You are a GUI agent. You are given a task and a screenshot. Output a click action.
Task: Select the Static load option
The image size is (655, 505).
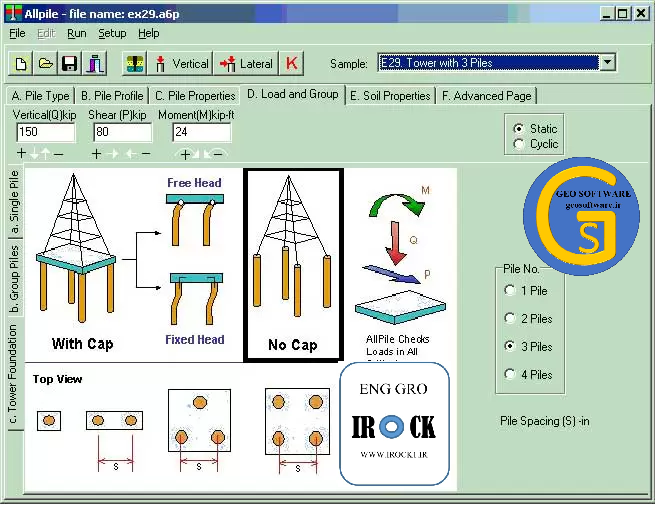(x=518, y=129)
